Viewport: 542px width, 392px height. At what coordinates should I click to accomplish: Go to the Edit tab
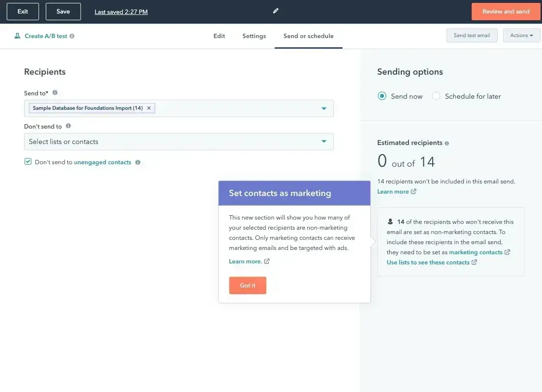coord(219,36)
